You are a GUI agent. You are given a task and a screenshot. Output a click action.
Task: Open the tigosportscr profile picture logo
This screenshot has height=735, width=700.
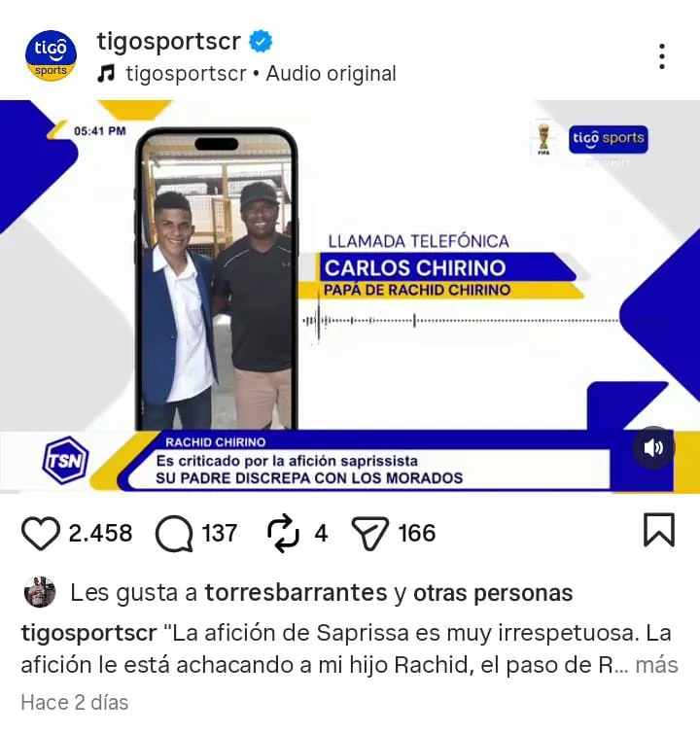[51, 55]
